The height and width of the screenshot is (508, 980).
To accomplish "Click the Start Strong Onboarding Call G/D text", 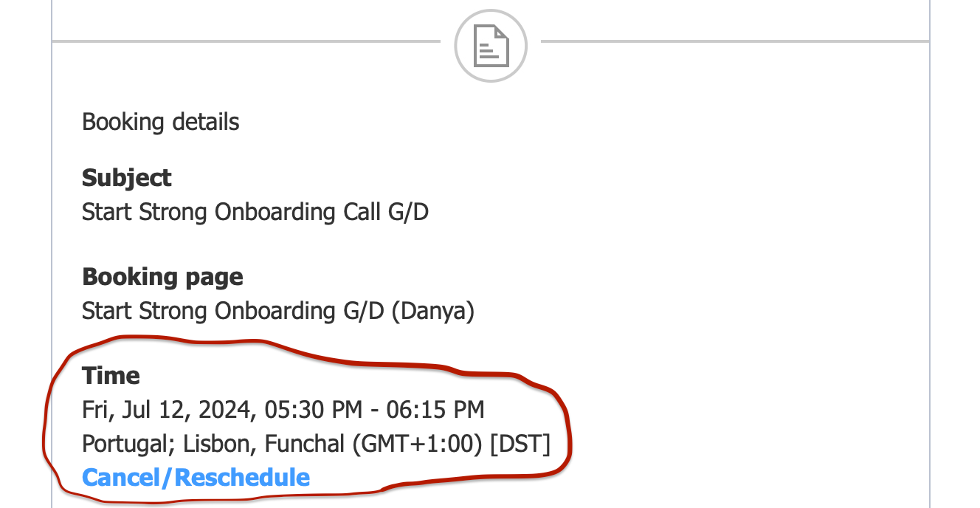I will [255, 213].
